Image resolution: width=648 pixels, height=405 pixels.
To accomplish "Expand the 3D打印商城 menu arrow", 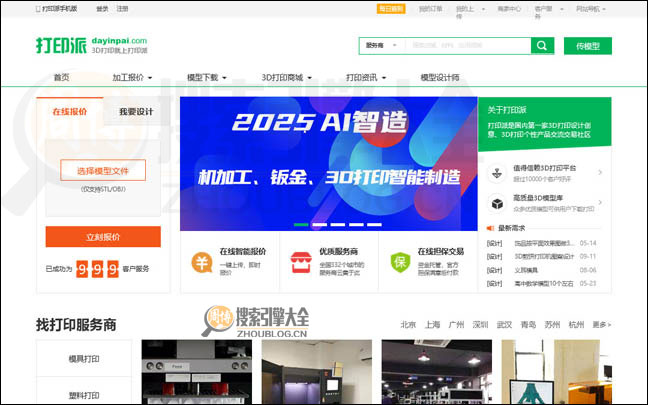I will (310, 78).
